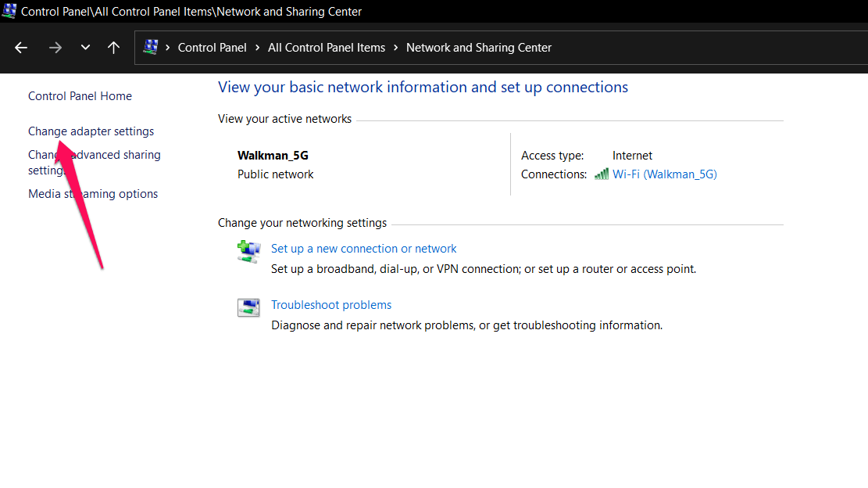Open Change adapter settings

[x=91, y=131]
